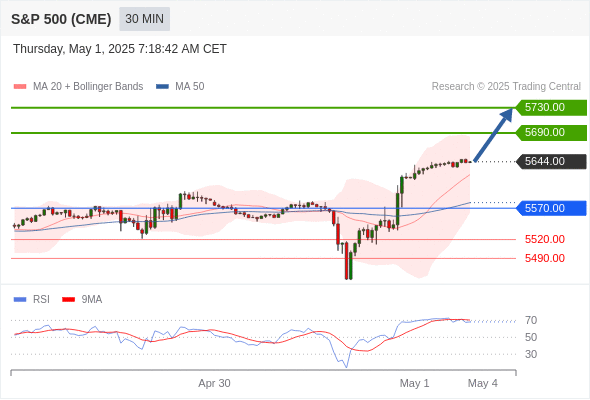Click the RSI legend label
Image resolution: width=590 pixels, height=400 pixels.
41,300
